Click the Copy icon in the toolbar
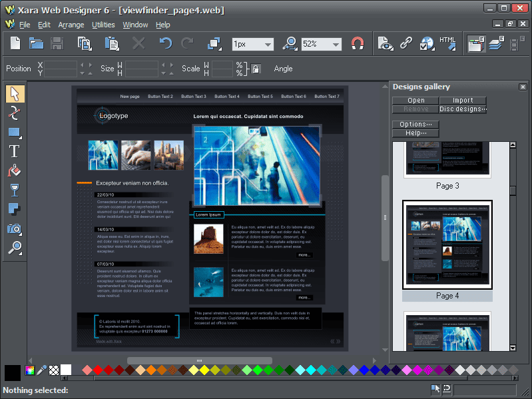The image size is (532, 399). tap(85, 44)
